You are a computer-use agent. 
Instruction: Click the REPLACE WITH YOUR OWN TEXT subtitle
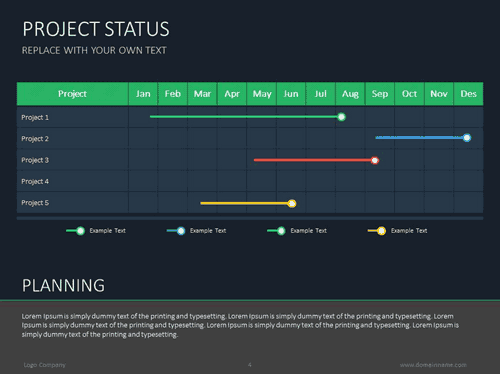(94, 50)
